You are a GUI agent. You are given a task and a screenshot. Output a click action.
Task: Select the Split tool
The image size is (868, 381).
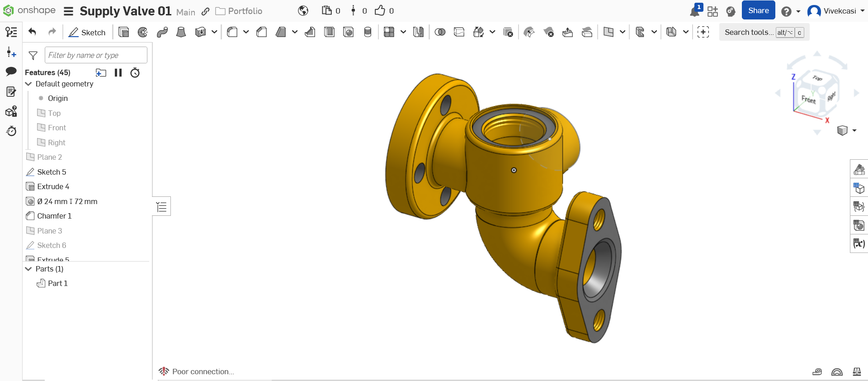point(459,32)
